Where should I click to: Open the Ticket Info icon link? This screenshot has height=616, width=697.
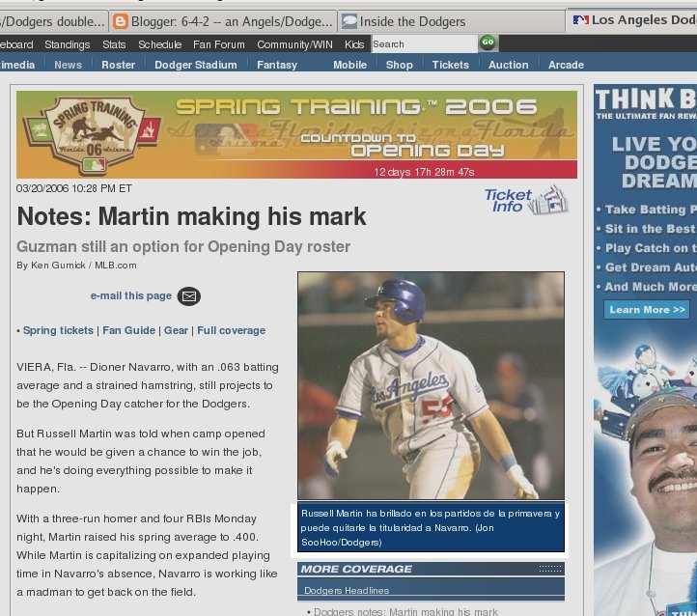tap(526, 200)
